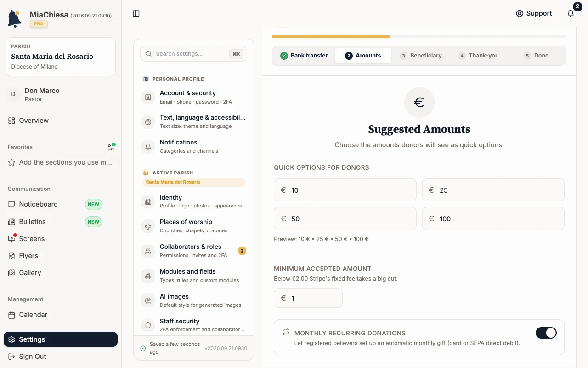Click the Places of worship cross icon
Image resolution: width=588 pixels, height=368 pixels.
pyautogui.click(x=148, y=226)
